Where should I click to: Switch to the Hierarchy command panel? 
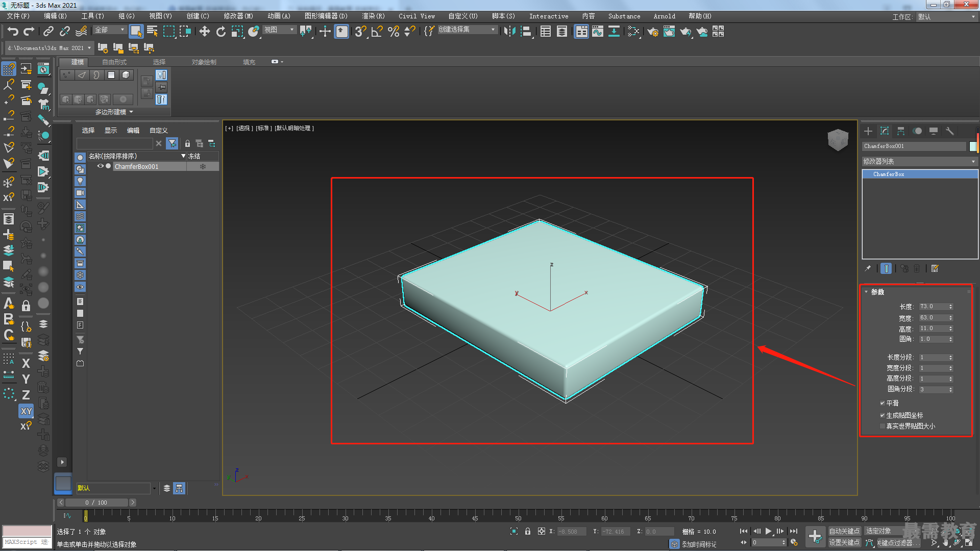[901, 131]
